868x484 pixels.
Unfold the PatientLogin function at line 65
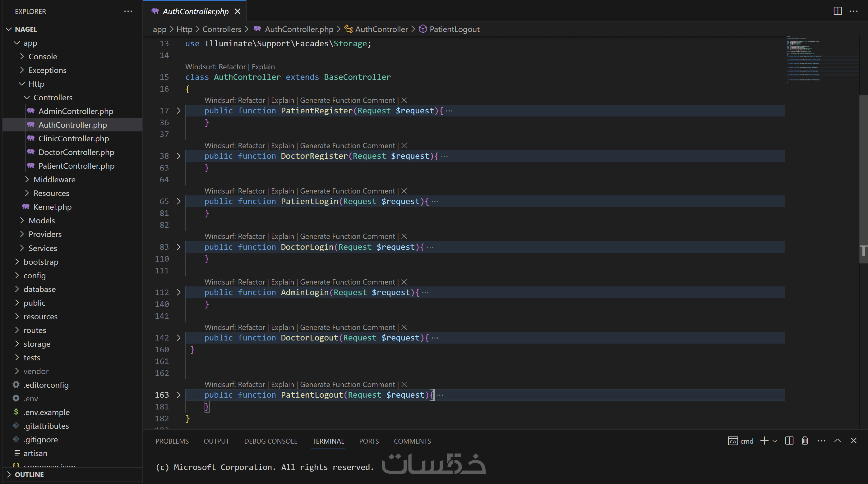178,201
